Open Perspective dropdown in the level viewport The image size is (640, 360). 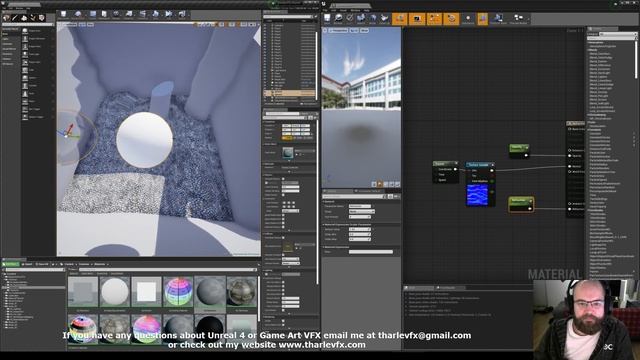click(x=70, y=25)
